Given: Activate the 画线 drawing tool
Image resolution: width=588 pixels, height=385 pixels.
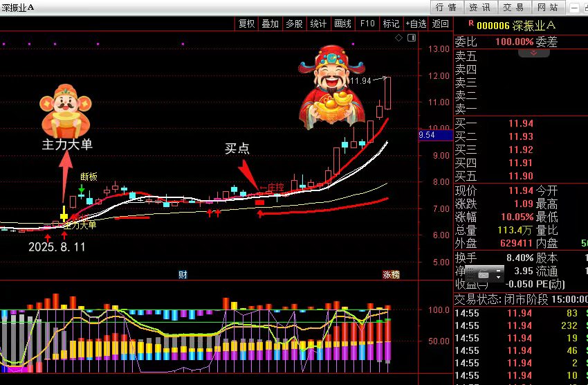Looking at the screenshot, I should click(x=342, y=24).
